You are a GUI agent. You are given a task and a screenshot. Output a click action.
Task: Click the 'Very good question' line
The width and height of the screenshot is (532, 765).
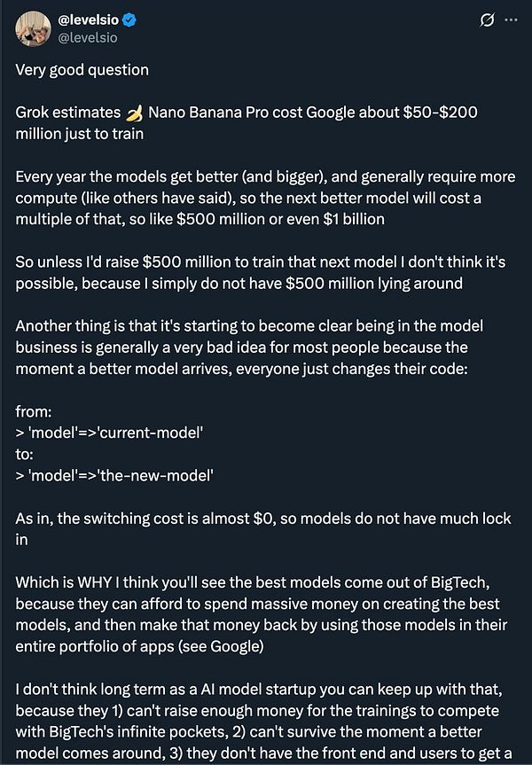[x=81, y=70]
